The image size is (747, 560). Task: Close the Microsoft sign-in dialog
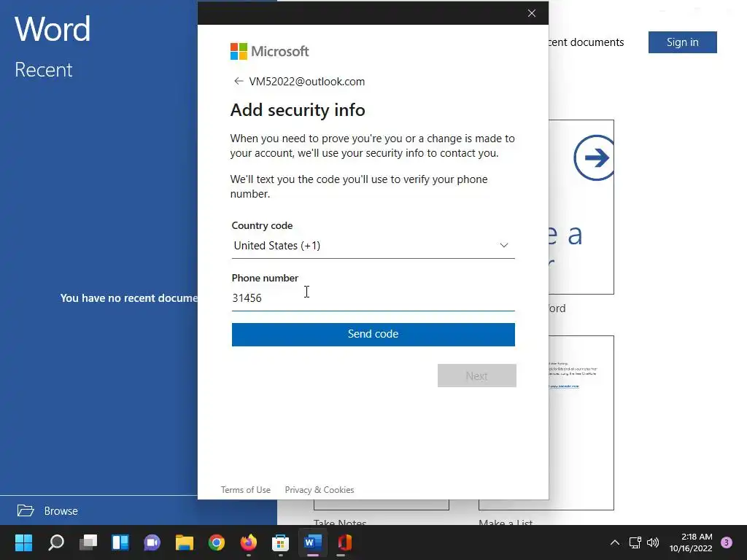pyautogui.click(x=532, y=13)
